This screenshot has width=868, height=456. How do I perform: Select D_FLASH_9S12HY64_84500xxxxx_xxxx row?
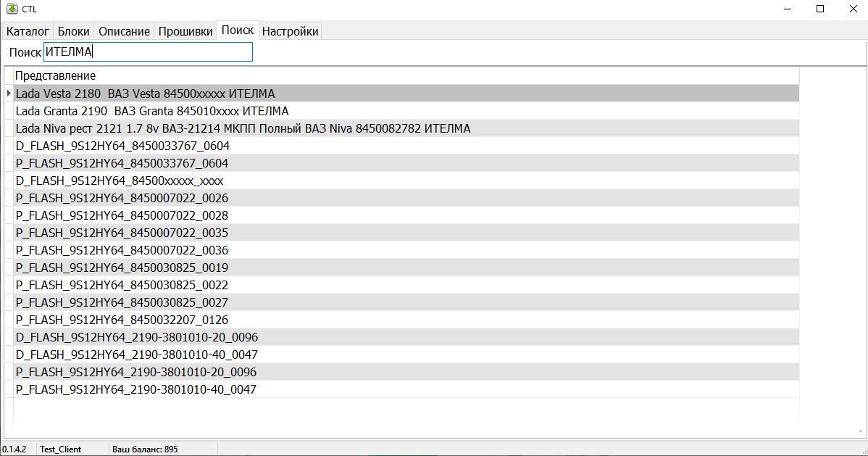(x=406, y=181)
